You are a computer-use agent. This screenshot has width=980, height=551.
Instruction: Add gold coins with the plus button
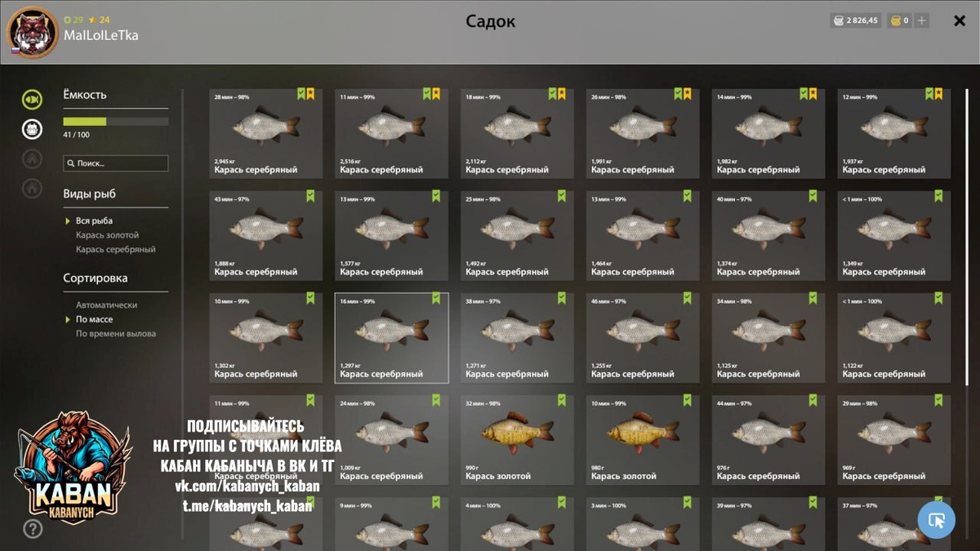[x=921, y=20]
